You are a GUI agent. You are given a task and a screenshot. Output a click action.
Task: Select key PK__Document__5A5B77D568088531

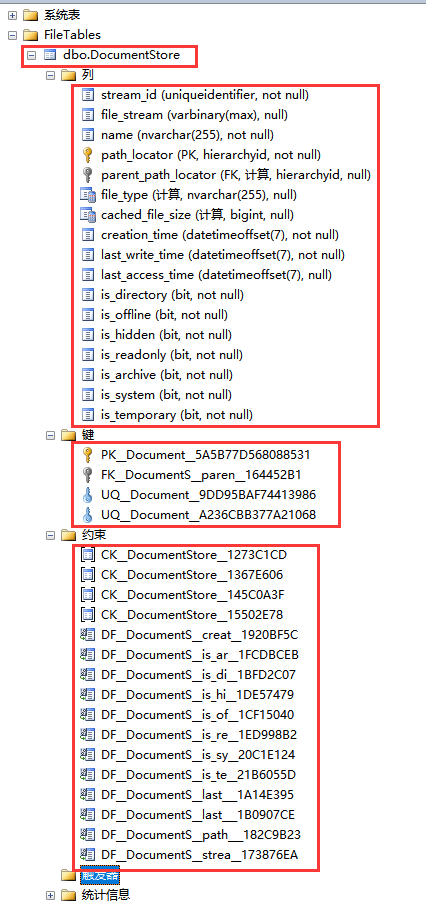(205, 454)
